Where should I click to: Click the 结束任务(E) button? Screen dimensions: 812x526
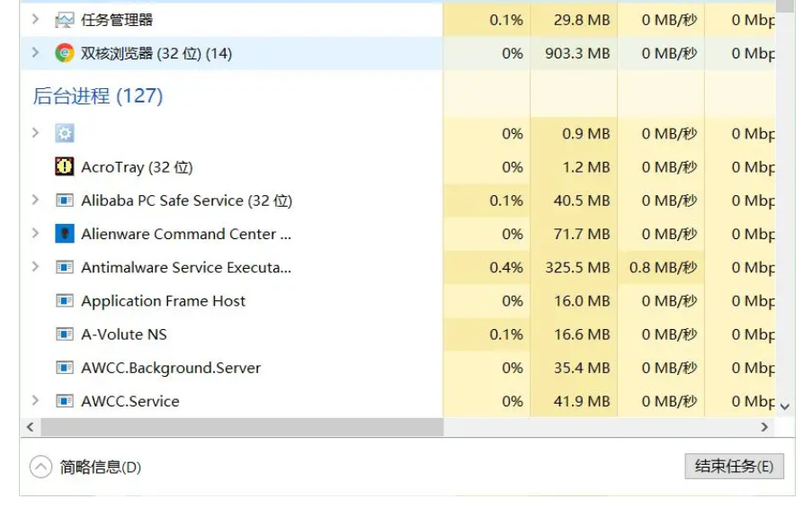click(x=734, y=467)
